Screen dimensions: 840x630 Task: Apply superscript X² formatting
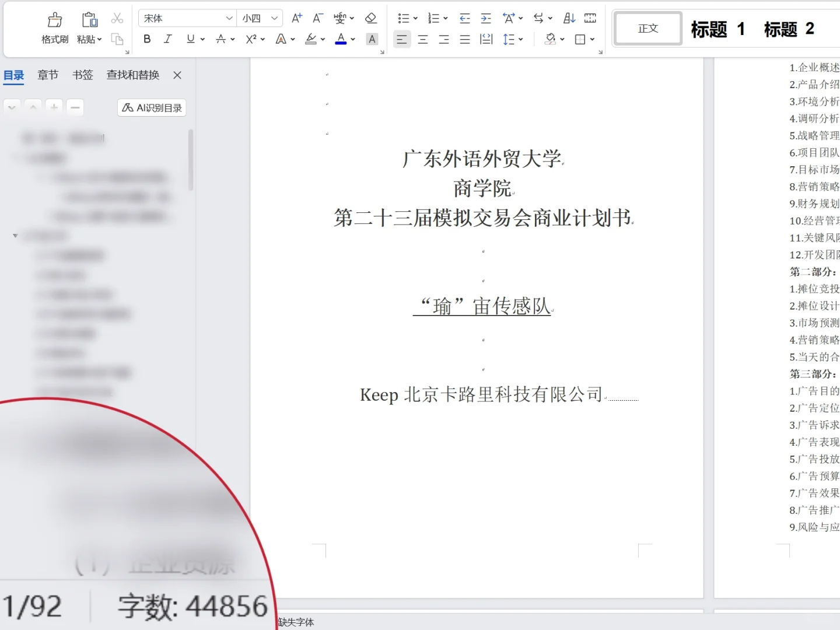pos(251,39)
